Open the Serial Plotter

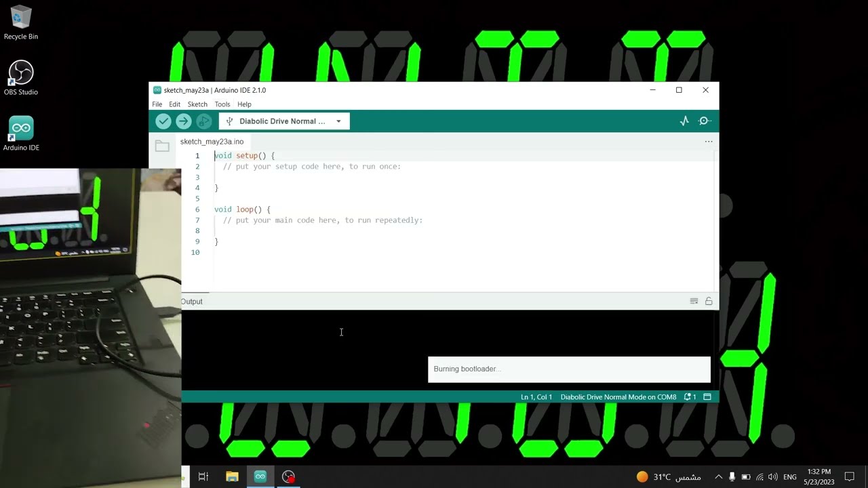684,121
